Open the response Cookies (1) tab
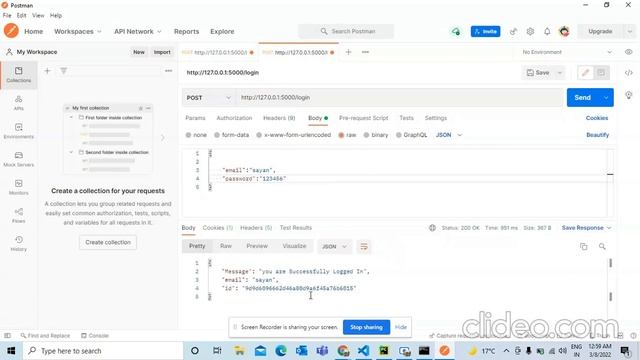Image resolution: width=640 pixels, height=360 pixels. click(x=218, y=228)
